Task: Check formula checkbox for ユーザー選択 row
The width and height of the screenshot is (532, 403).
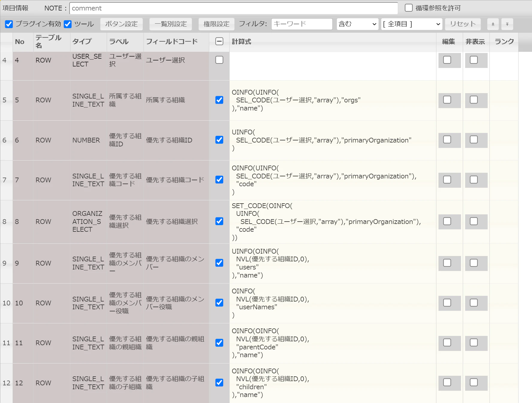Action: coord(219,60)
